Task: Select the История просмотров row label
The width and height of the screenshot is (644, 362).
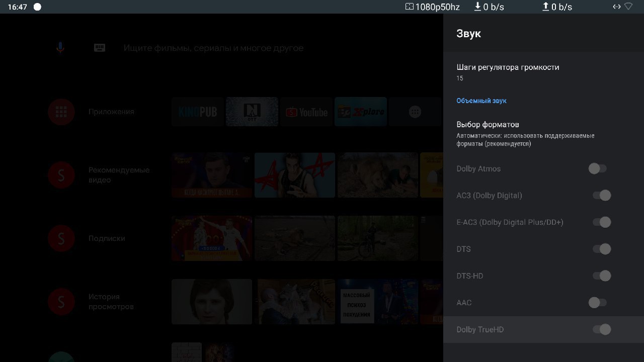Action: (x=111, y=302)
